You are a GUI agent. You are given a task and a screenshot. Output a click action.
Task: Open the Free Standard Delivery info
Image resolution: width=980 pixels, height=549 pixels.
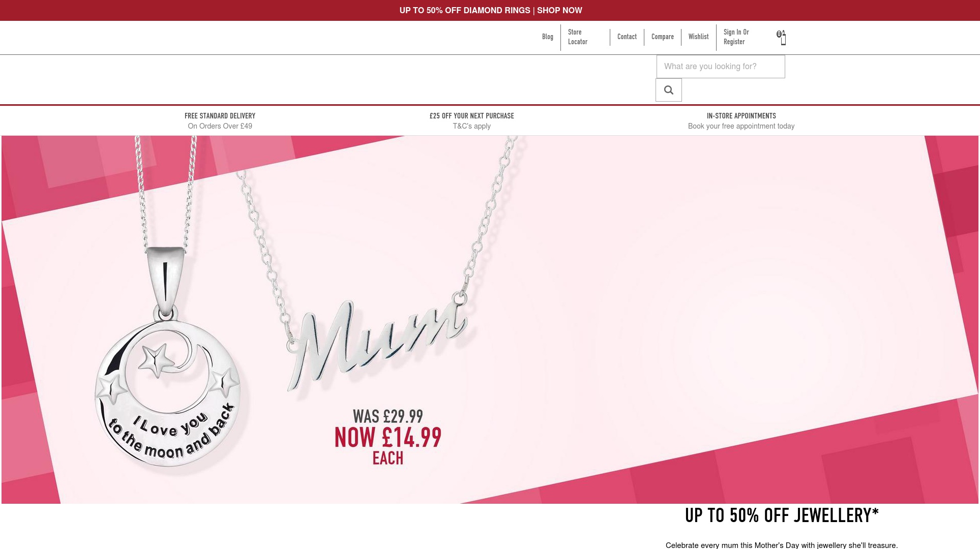(x=220, y=116)
